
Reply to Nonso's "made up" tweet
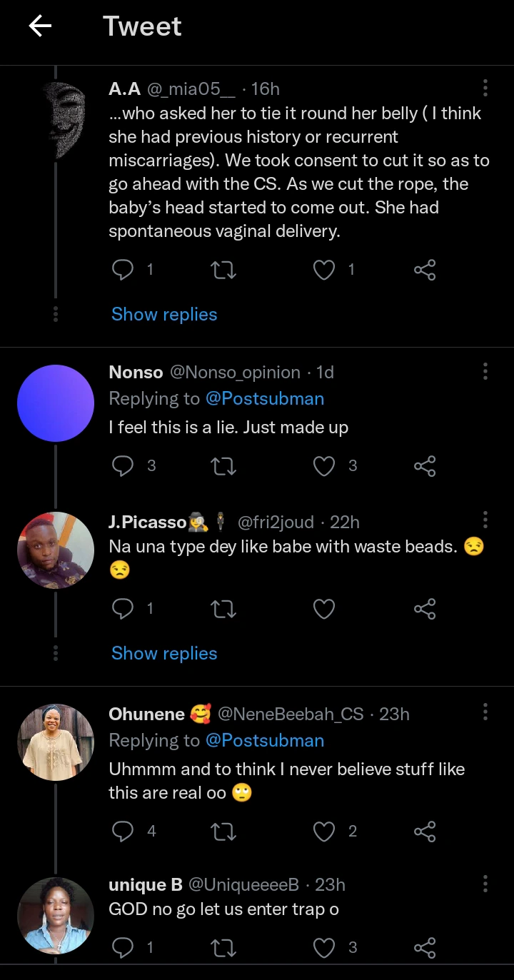point(124,465)
